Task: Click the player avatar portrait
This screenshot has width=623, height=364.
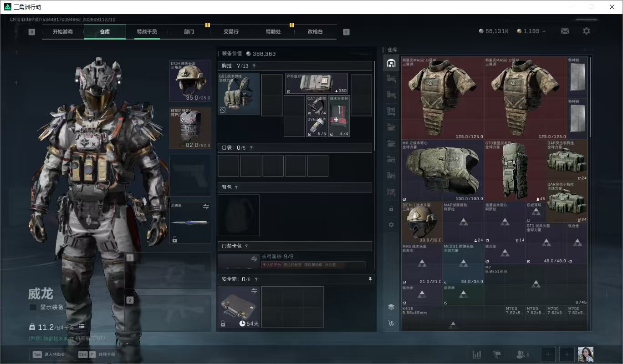Action: click(585, 354)
